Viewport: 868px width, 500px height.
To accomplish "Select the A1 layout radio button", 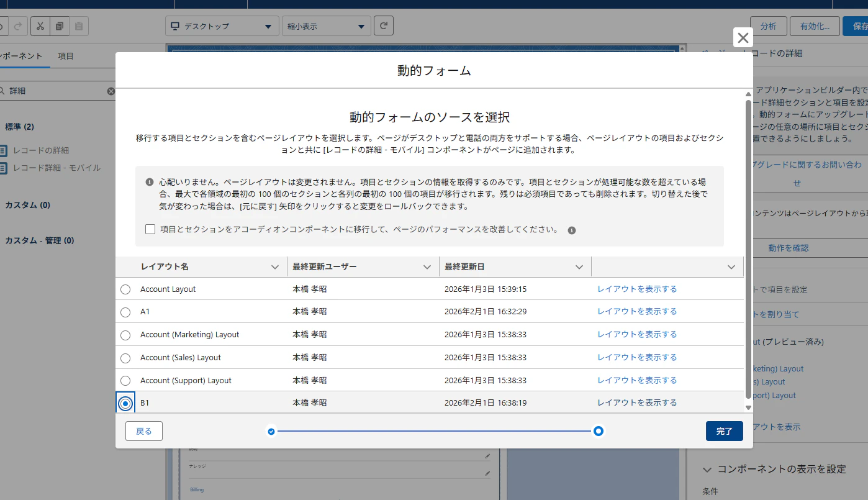I will (125, 312).
